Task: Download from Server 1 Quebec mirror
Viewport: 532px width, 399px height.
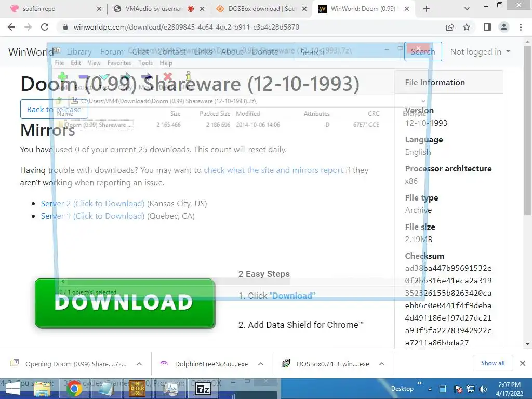Action: coord(92,216)
